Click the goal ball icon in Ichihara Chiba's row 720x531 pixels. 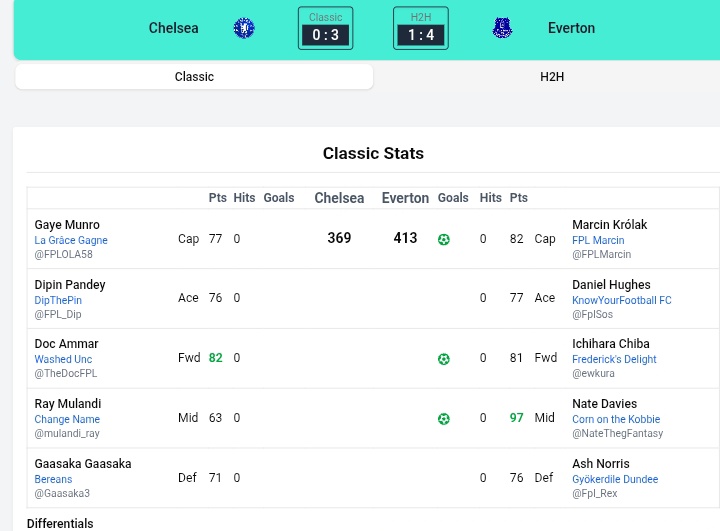[x=444, y=359]
